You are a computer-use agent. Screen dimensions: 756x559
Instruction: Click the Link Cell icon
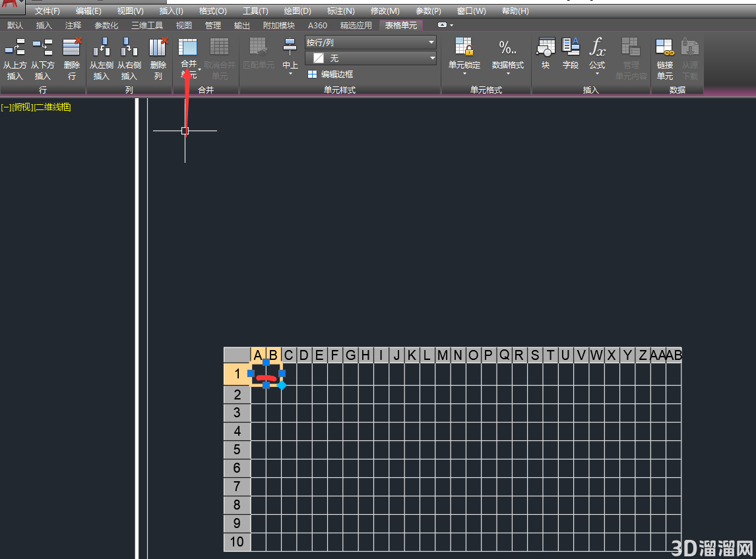pyautogui.click(x=664, y=47)
